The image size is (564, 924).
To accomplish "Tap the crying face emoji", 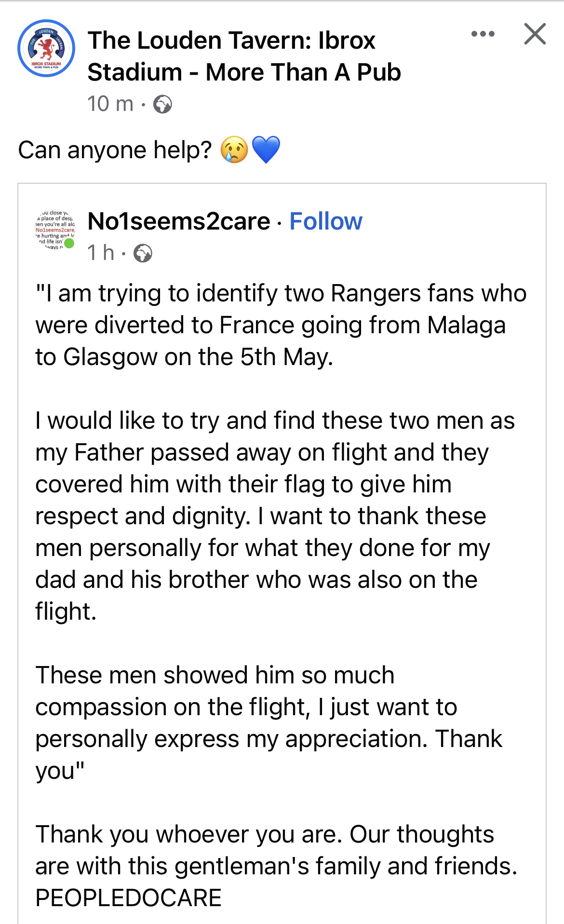I will (234, 150).
